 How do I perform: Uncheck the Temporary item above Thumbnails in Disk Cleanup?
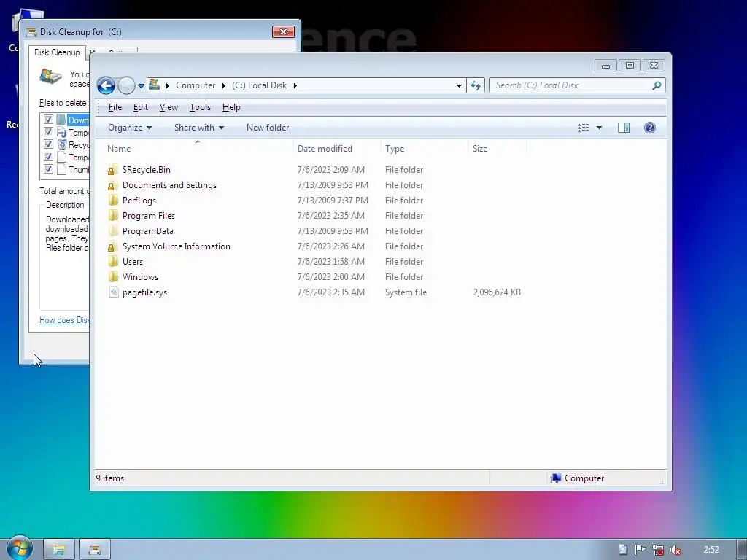(48, 156)
